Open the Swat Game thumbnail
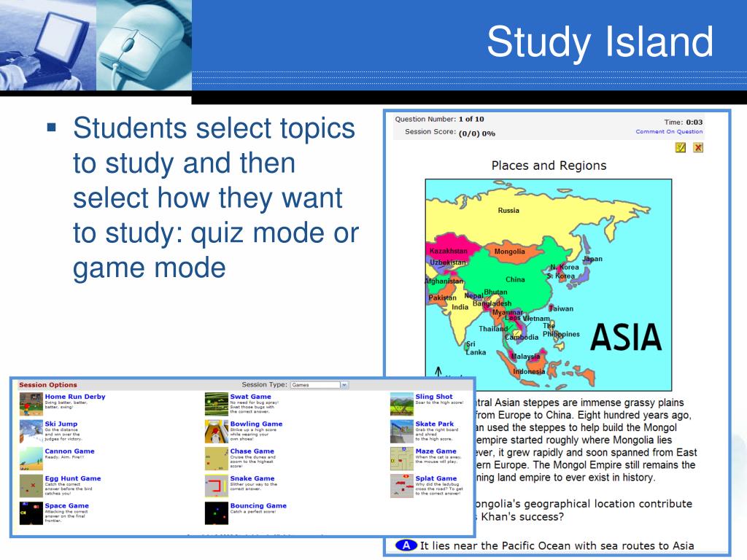The width and height of the screenshot is (747, 560). click(216, 404)
